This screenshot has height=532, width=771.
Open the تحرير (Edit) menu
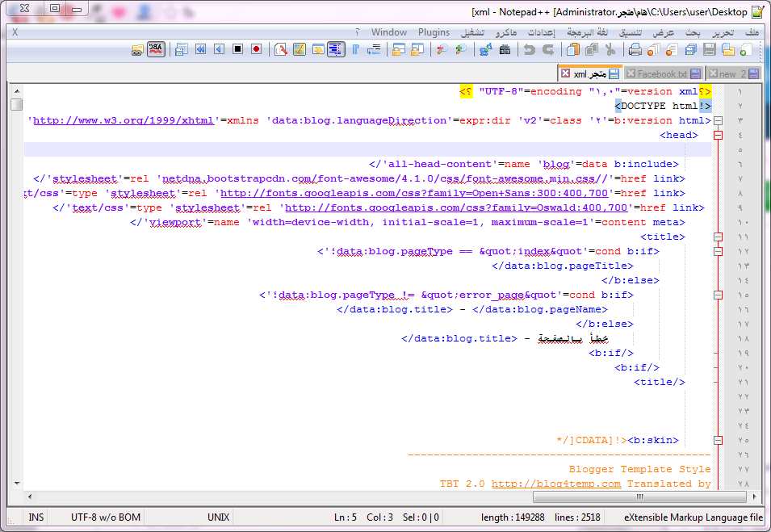click(723, 32)
